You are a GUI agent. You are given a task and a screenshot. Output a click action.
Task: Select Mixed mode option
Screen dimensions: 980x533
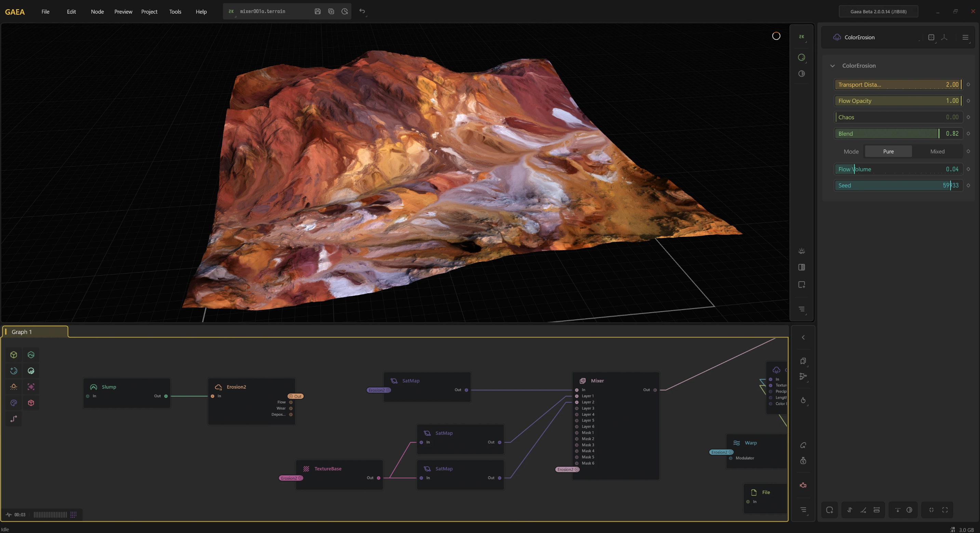coord(937,151)
